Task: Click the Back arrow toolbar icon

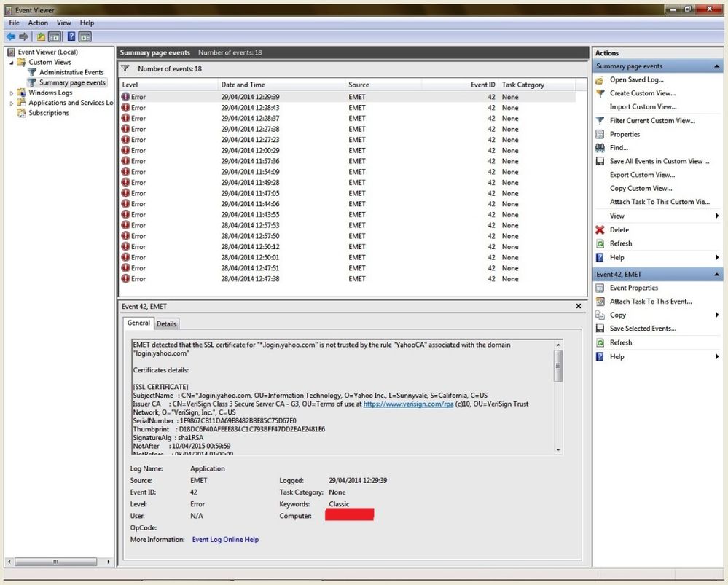Action: [11, 36]
